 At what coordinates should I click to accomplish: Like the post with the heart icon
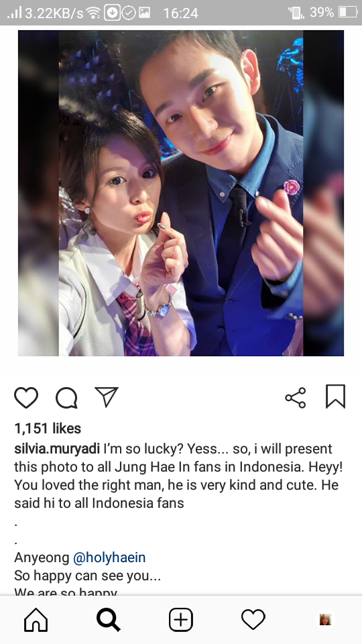[x=26, y=398]
